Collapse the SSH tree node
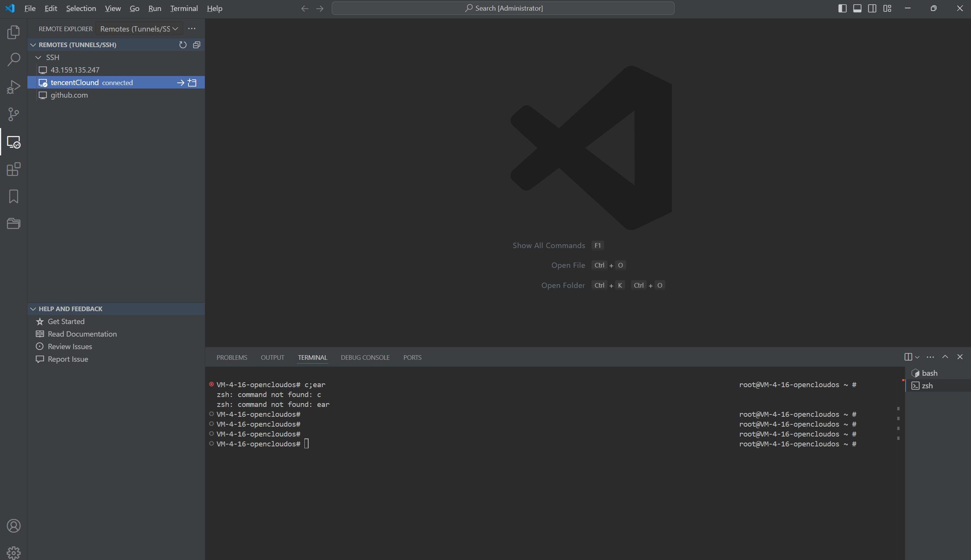Screen dimensions: 971x560 pyautogui.click(x=38, y=57)
